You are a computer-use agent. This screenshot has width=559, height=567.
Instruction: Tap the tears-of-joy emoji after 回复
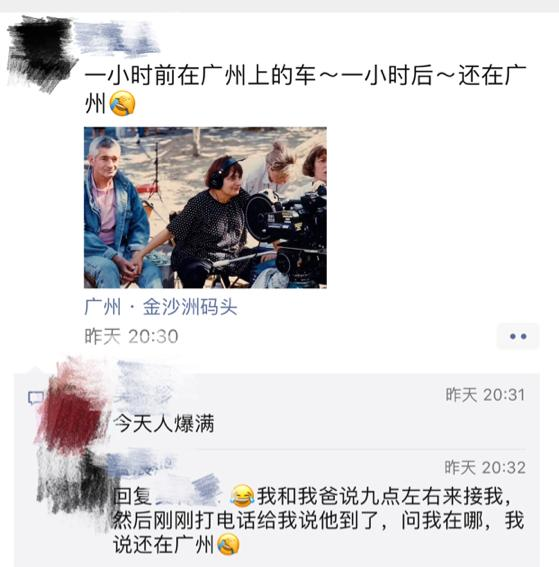[x=242, y=496]
